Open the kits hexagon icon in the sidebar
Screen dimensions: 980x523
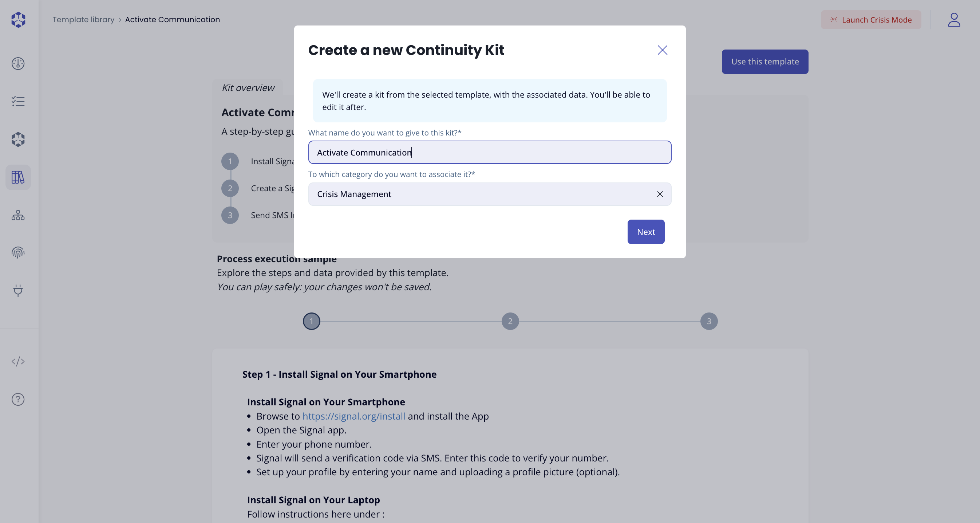pos(18,139)
